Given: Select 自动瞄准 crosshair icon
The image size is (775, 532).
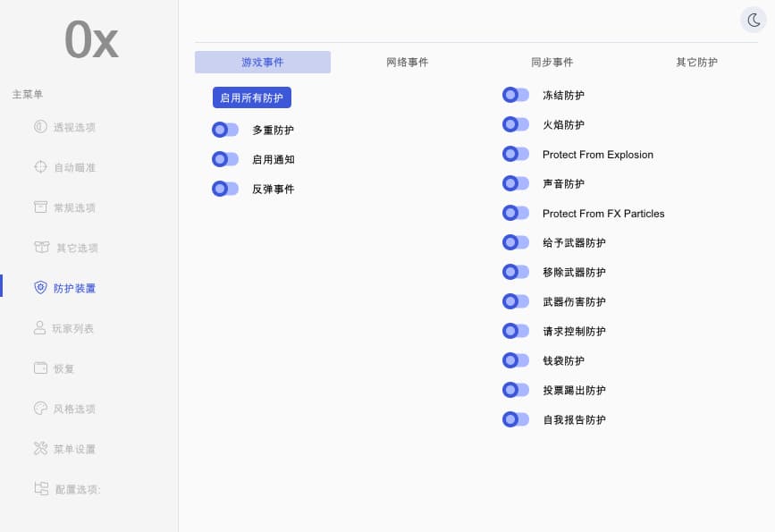Looking at the screenshot, I should click(x=40, y=167).
